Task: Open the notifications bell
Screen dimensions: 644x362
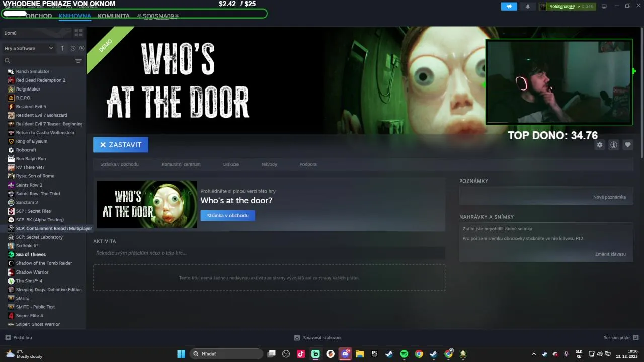Action: [x=528, y=7]
